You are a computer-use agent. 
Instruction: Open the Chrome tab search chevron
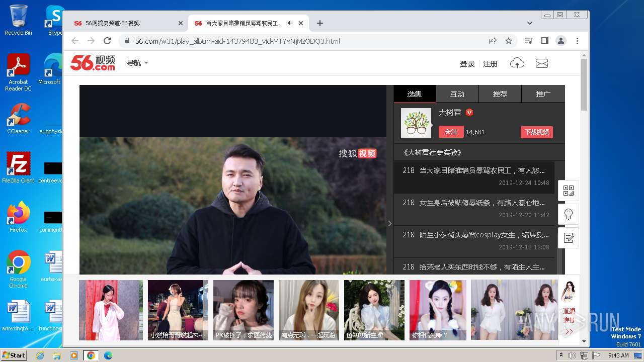click(530, 23)
